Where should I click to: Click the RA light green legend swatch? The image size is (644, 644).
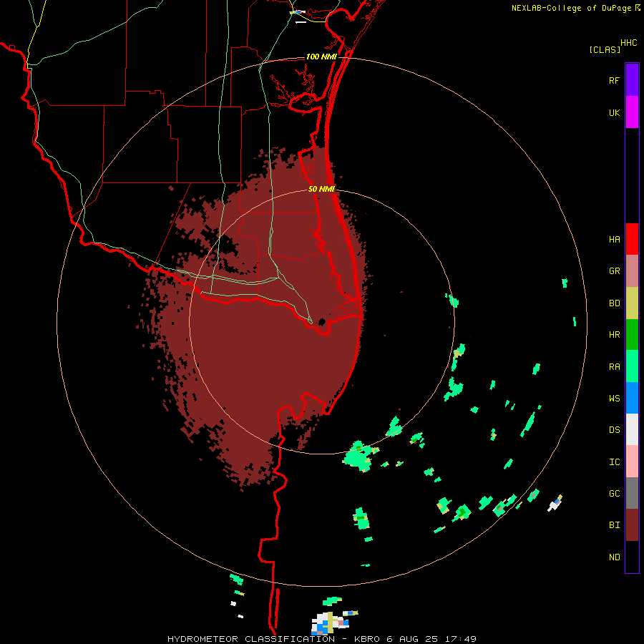point(632,366)
